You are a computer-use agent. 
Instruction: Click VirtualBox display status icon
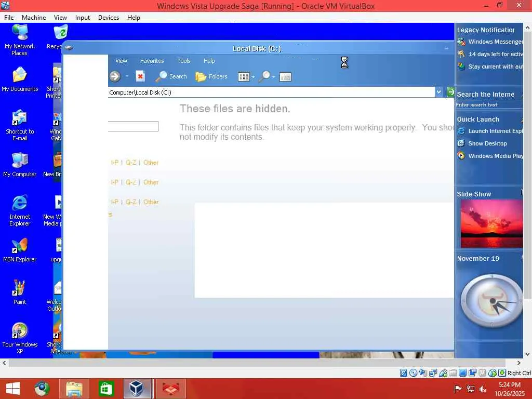pos(462,373)
